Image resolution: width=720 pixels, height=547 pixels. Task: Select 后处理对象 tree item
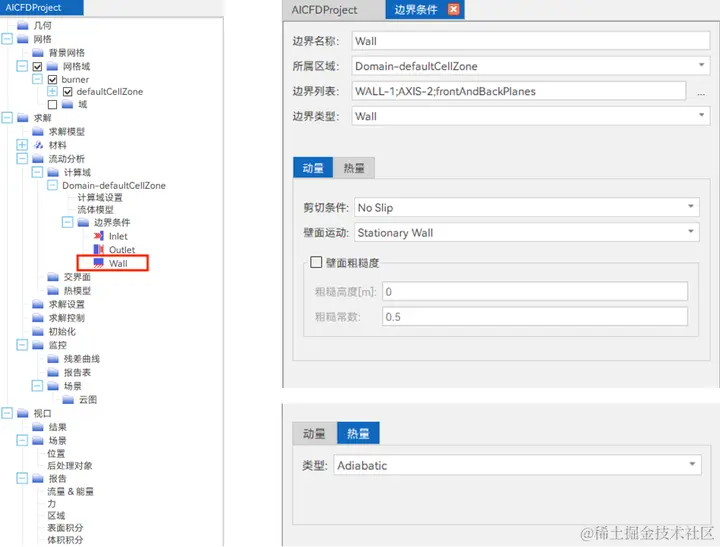[x=70, y=465]
